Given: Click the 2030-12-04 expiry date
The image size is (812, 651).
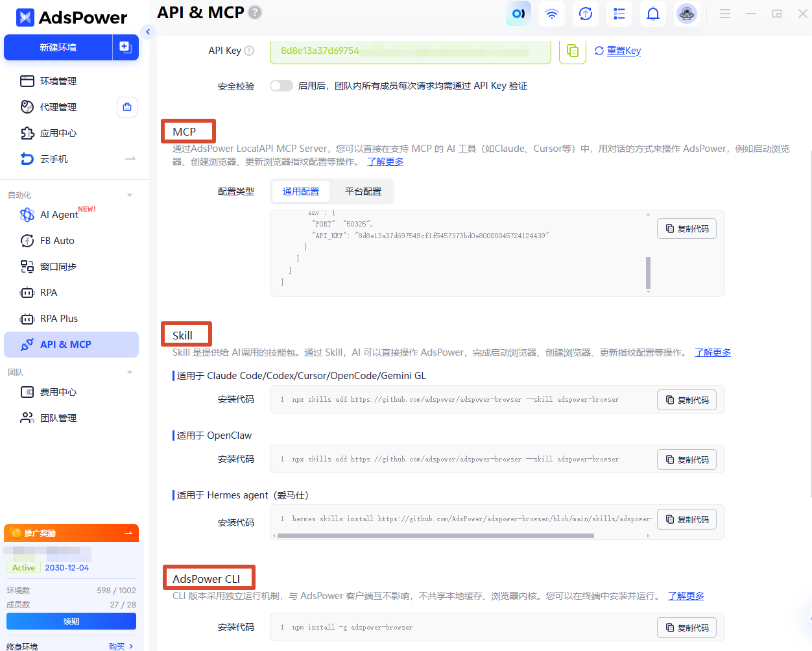Looking at the screenshot, I should [67, 568].
